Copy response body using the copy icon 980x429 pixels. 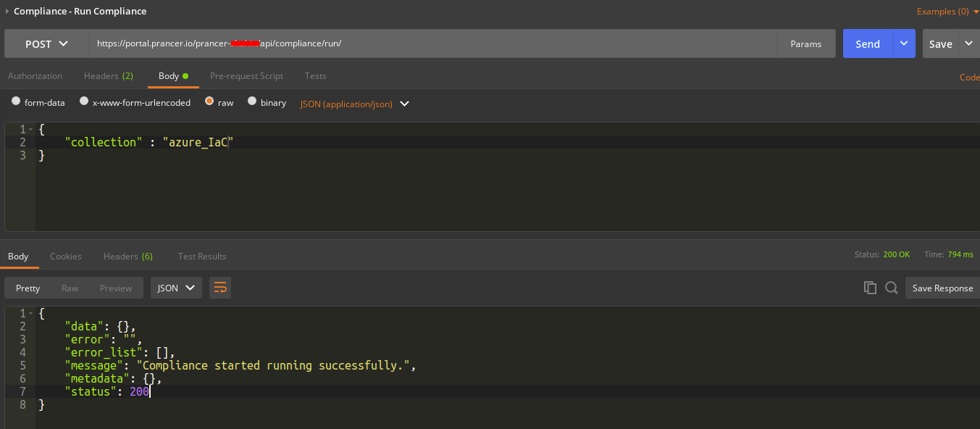tap(870, 288)
